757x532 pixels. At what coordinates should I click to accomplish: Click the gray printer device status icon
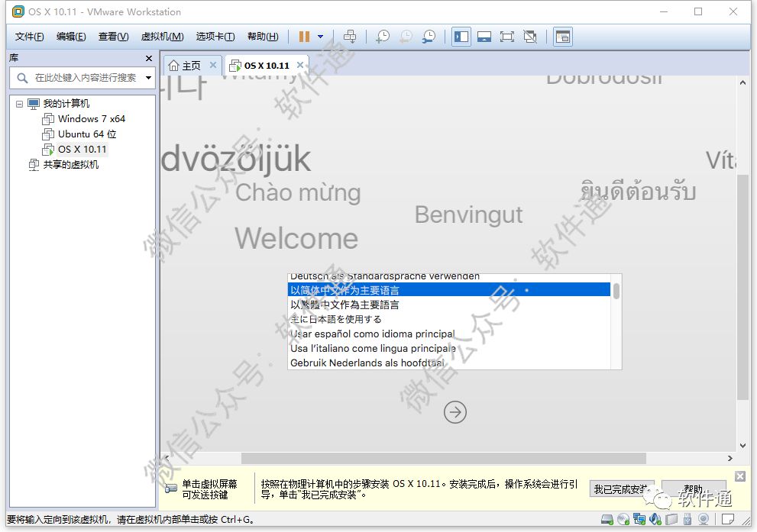[671, 520]
